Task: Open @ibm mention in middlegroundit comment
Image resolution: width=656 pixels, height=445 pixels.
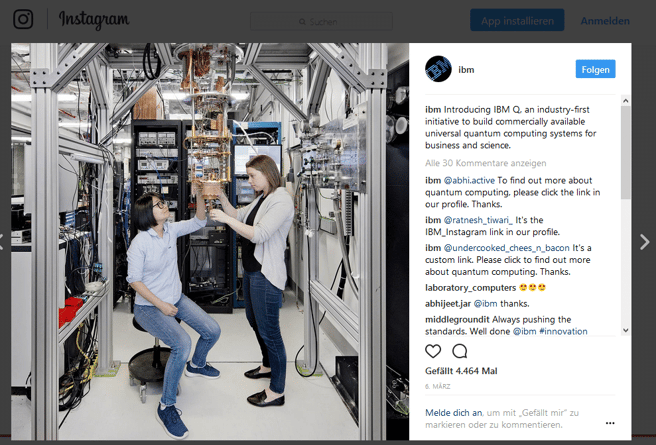Action: [x=525, y=331]
